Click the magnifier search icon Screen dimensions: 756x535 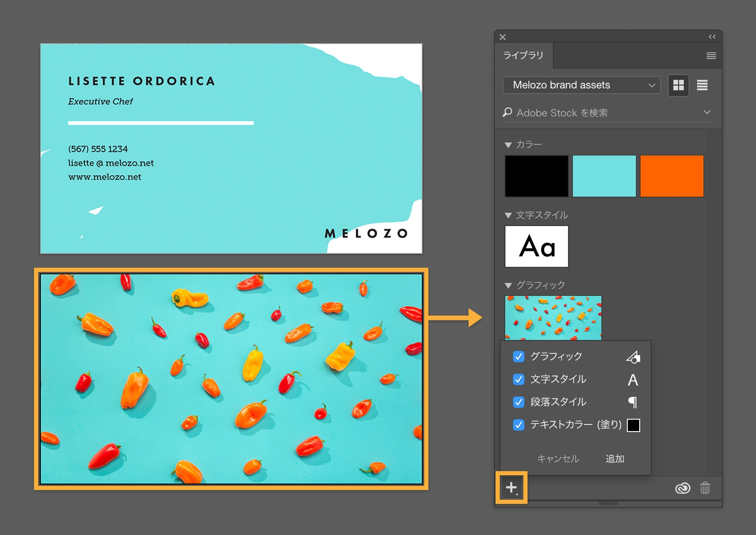[x=507, y=112]
